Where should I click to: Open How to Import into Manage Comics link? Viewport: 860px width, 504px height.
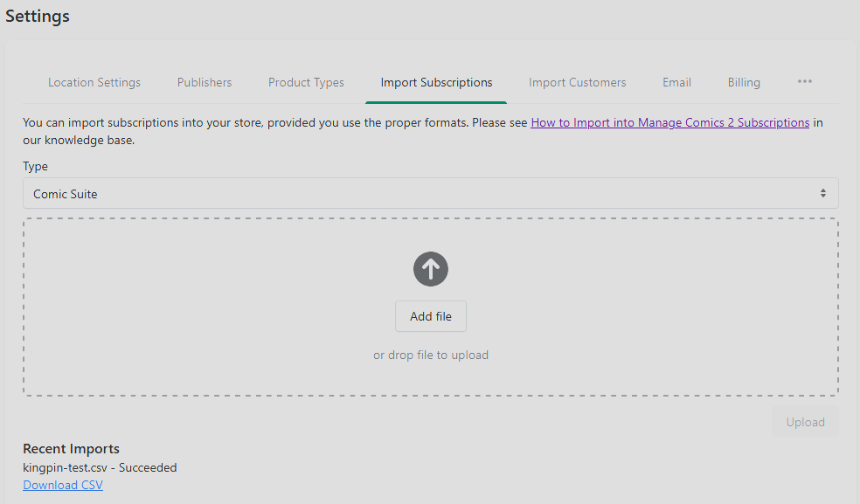pyautogui.click(x=669, y=122)
